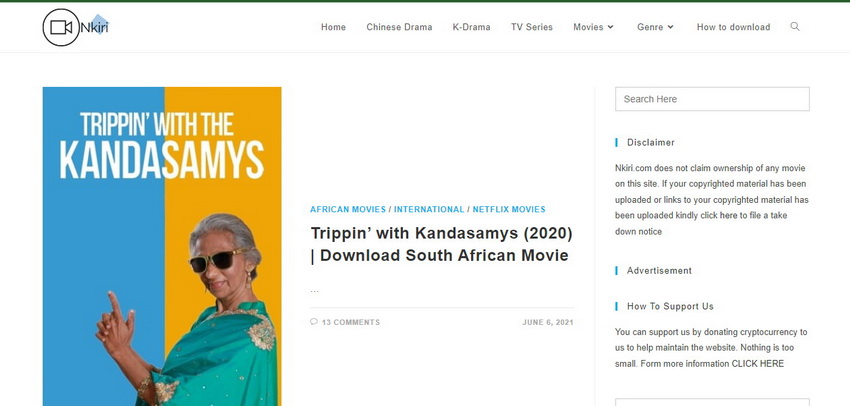
Task: Open the Chinese Drama menu item
Action: coord(399,27)
